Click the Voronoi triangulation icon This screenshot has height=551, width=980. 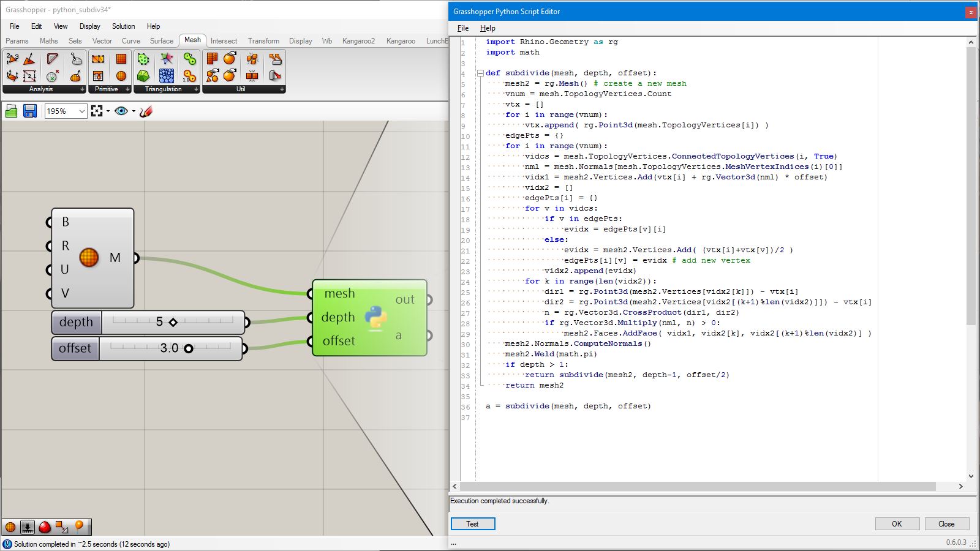(167, 59)
